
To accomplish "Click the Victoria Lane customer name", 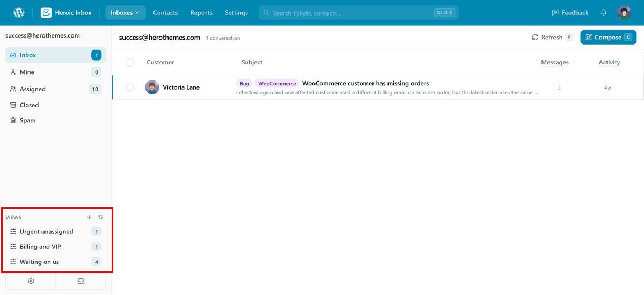I will [x=181, y=87].
